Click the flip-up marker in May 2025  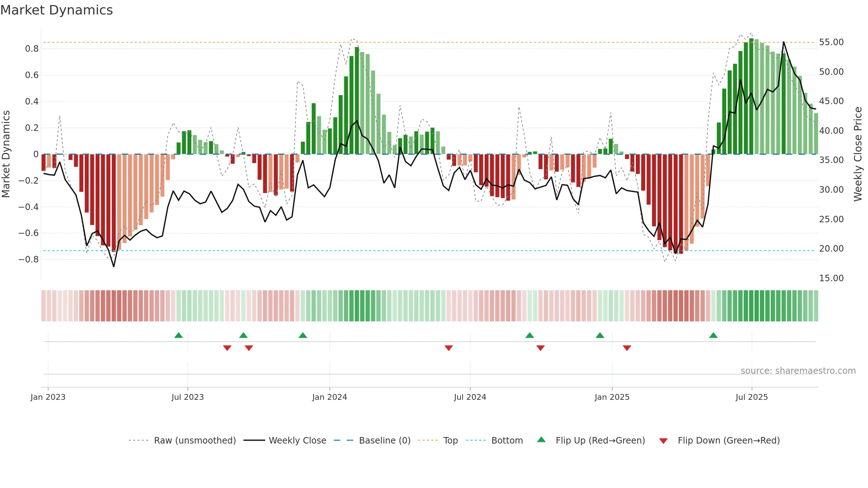click(714, 335)
